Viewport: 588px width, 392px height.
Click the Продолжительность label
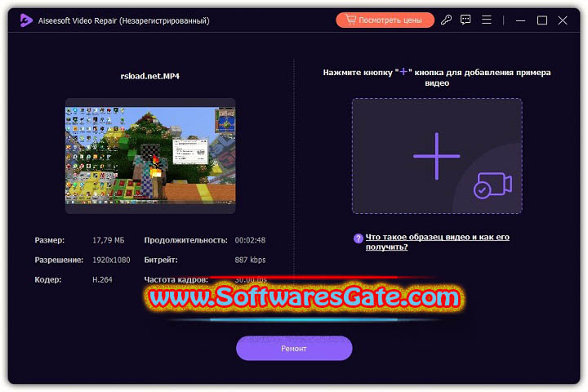(185, 240)
